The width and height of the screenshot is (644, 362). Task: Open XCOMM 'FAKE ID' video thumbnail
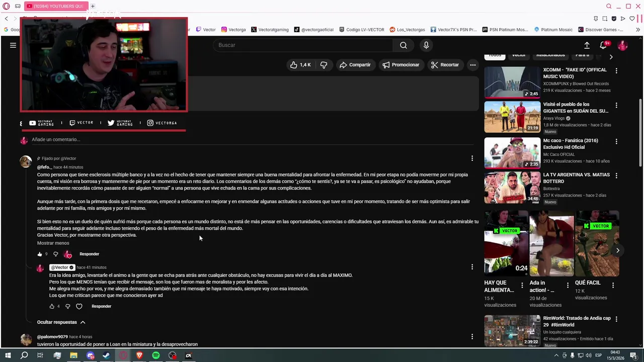click(x=512, y=82)
